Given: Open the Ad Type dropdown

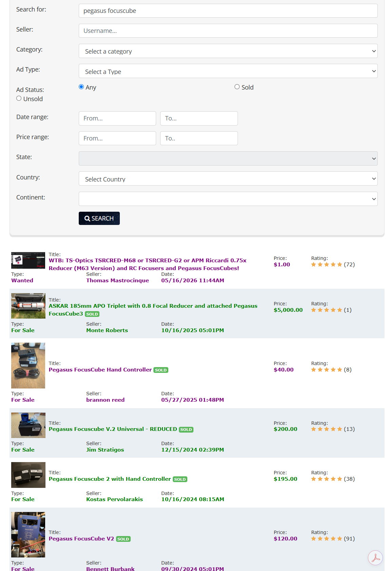Looking at the screenshot, I should [x=228, y=71].
